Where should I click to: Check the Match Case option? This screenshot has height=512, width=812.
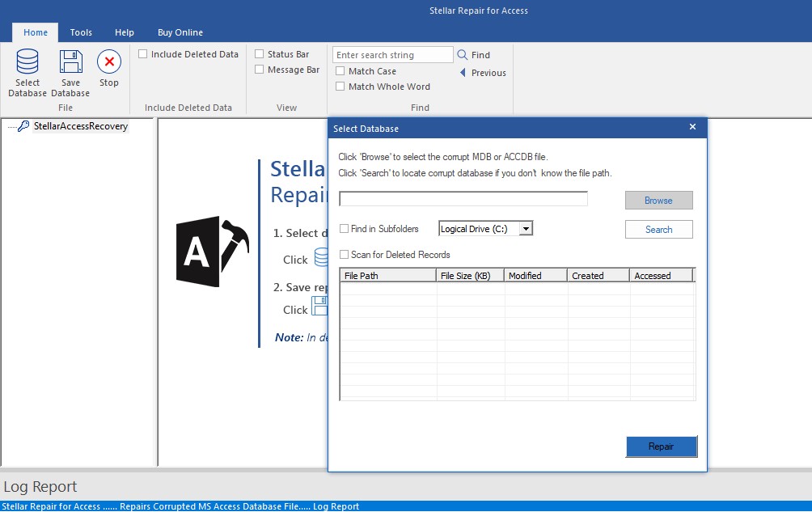[x=340, y=71]
